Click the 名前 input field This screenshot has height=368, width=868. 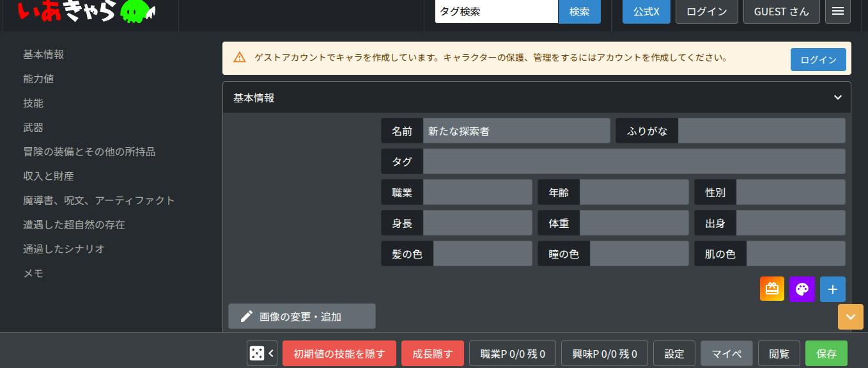pyautogui.click(x=516, y=131)
